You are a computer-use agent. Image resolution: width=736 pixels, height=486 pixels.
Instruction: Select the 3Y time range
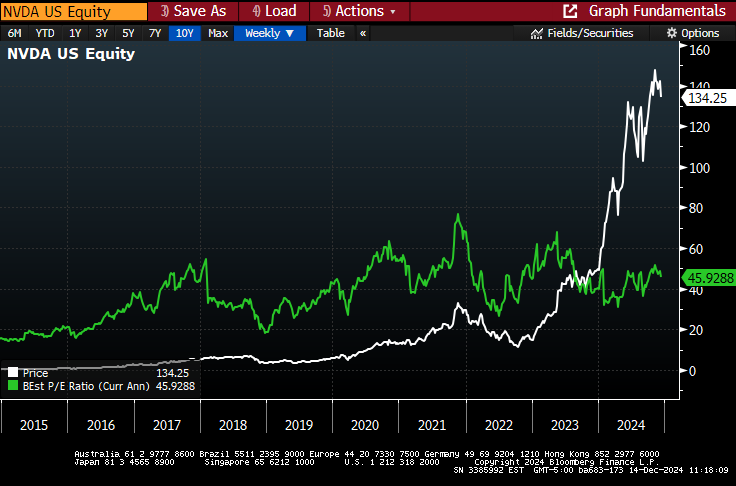101,33
